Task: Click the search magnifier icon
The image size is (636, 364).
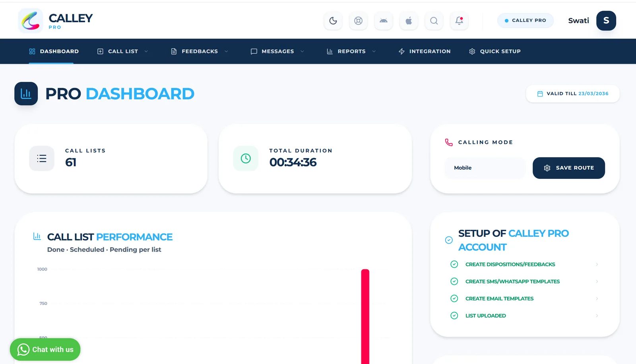Action: pos(434,21)
